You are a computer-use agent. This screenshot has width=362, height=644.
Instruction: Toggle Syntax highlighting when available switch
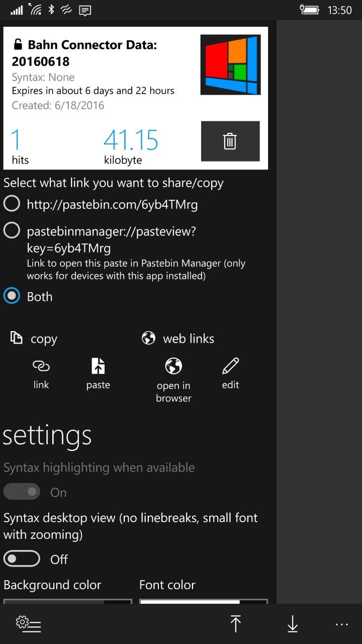22,492
